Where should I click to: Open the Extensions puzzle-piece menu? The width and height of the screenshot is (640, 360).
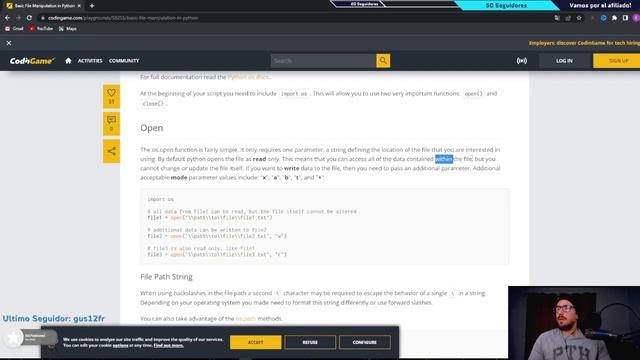pyautogui.click(x=614, y=18)
